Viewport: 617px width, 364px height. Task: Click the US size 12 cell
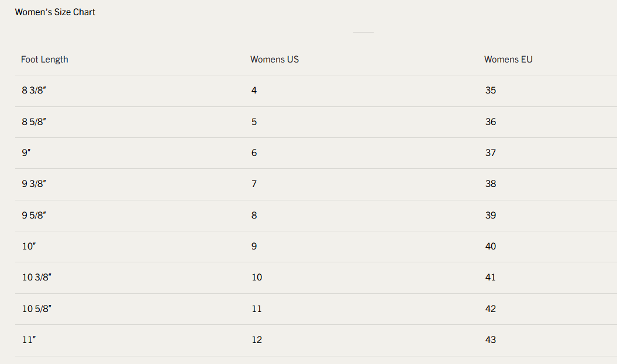[x=257, y=340]
